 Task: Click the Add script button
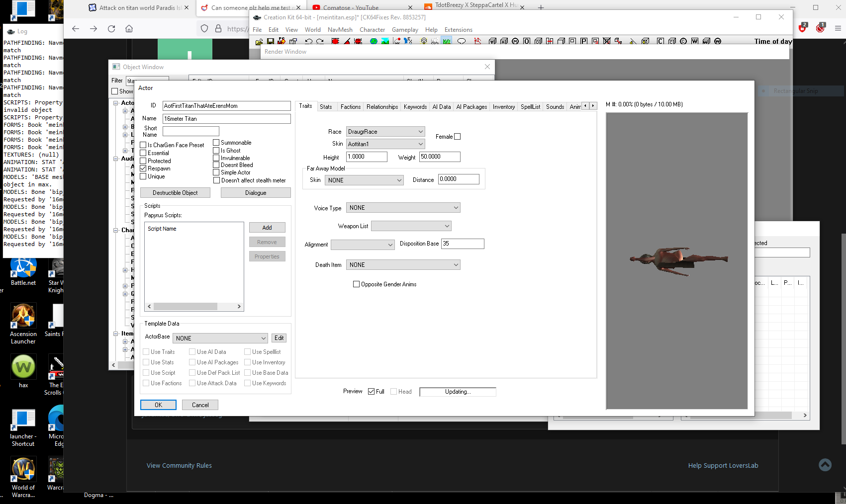pyautogui.click(x=267, y=228)
